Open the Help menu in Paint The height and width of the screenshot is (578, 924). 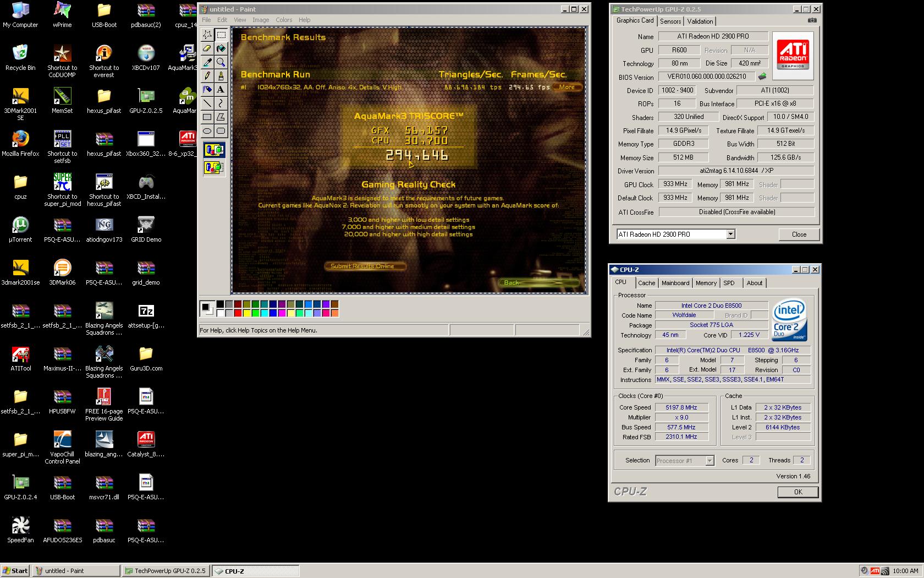[304, 20]
